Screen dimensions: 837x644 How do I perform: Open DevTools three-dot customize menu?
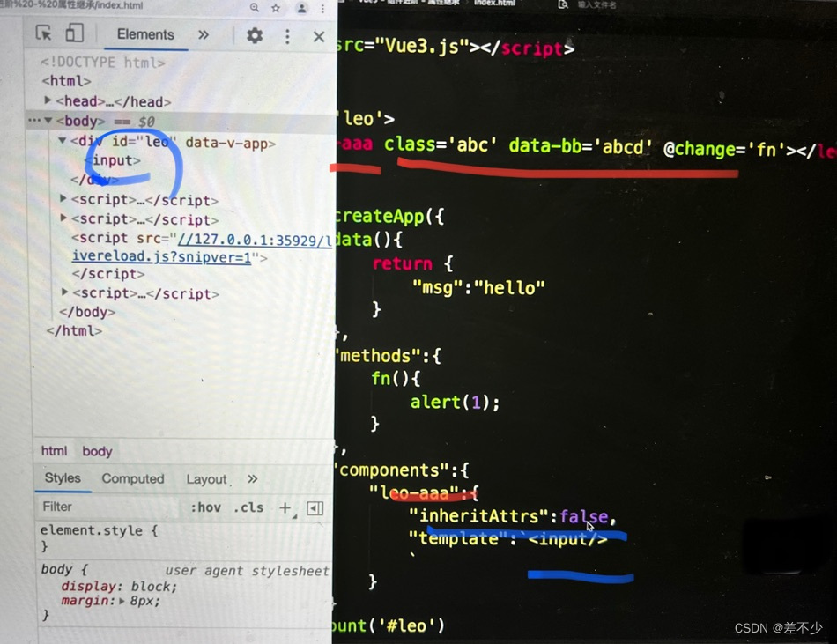[x=287, y=36]
